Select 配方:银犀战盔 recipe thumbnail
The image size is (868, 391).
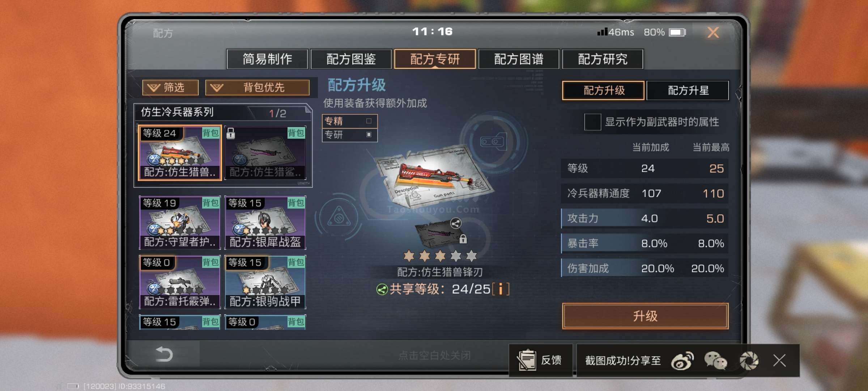[x=265, y=223]
